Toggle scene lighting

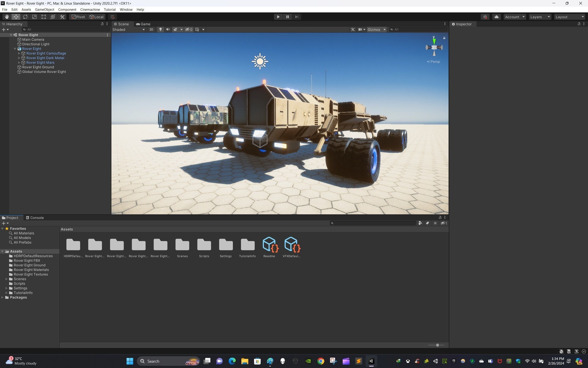[x=160, y=29]
